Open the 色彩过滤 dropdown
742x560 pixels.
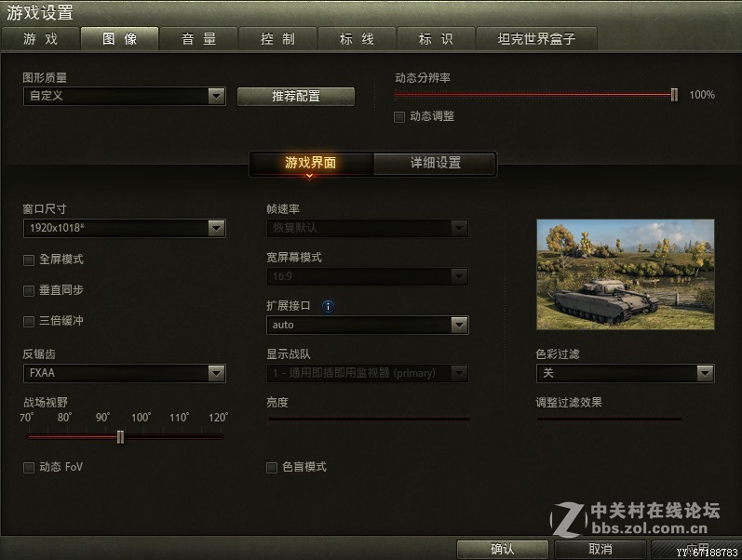point(625,373)
